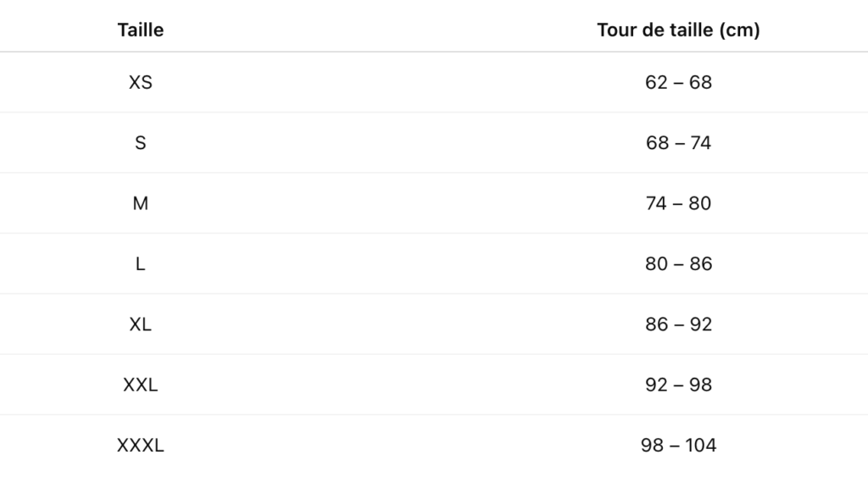Viewport: 868px width, 504px height.
Task: Click the 92 – 98 waist measurement
Action: click(x=678, y=385)
